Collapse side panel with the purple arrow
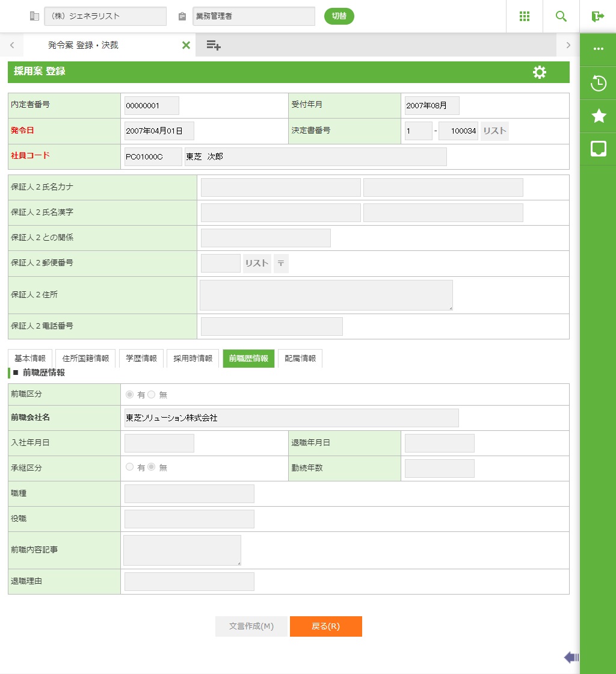616x674 pixels. click(571, 657)
